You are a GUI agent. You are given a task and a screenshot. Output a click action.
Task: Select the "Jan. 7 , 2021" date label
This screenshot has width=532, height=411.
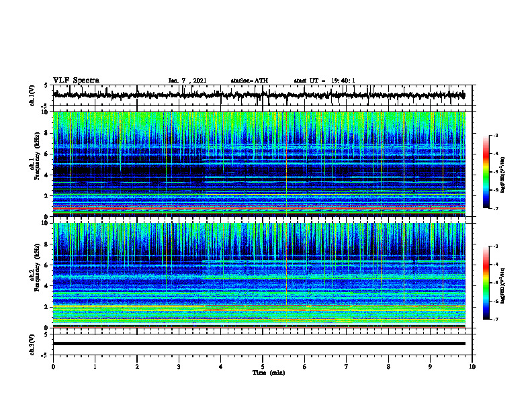187,81
